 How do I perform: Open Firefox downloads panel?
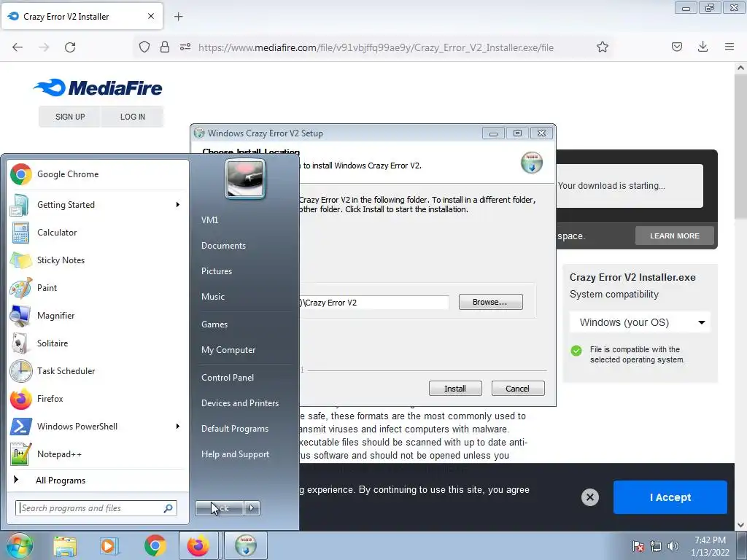[x=703, y=47]
